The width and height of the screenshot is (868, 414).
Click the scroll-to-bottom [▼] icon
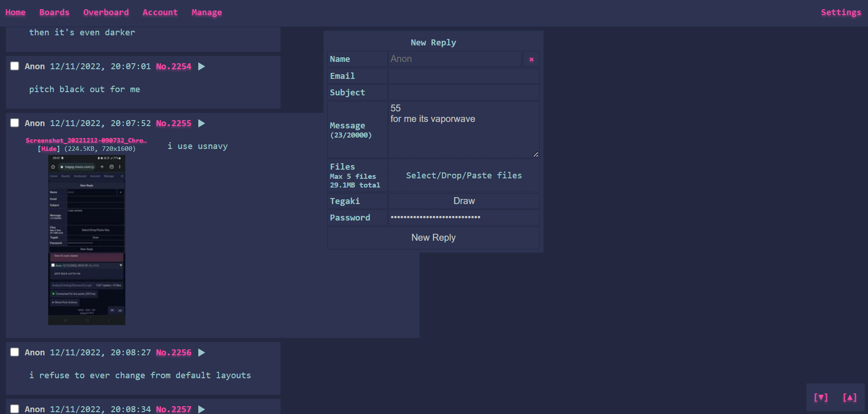[x=821, y=397]
